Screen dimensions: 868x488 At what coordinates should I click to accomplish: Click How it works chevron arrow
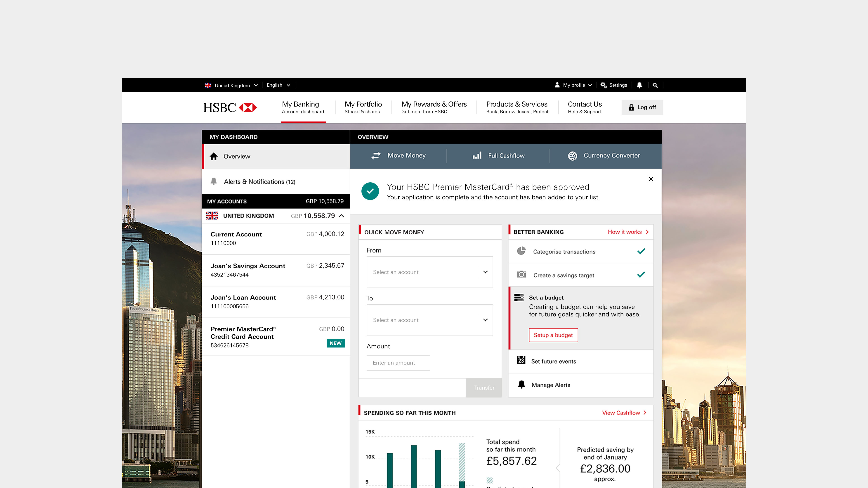click(647, 232)
